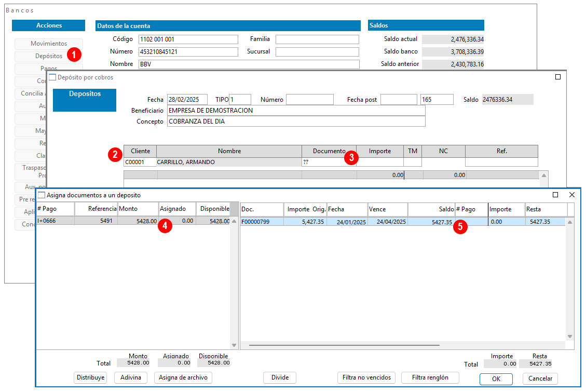Image resolution: width=586 pixels, height=392 pixels.
Task: Click the Filtra renglón button
Action: [x=430, y=377]
